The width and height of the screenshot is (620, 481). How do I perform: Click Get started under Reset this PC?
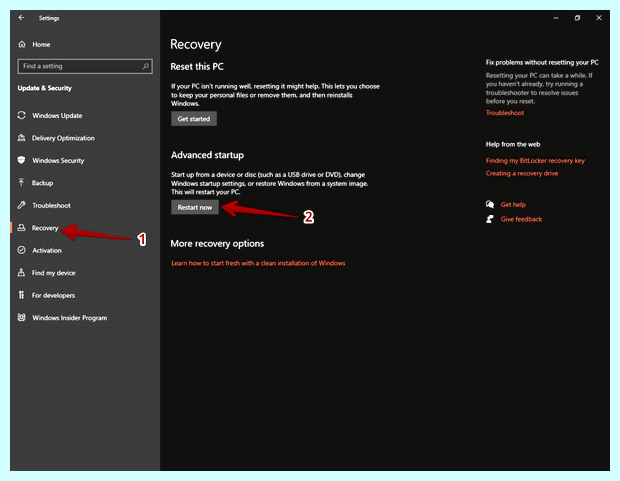tap(194, 119)
